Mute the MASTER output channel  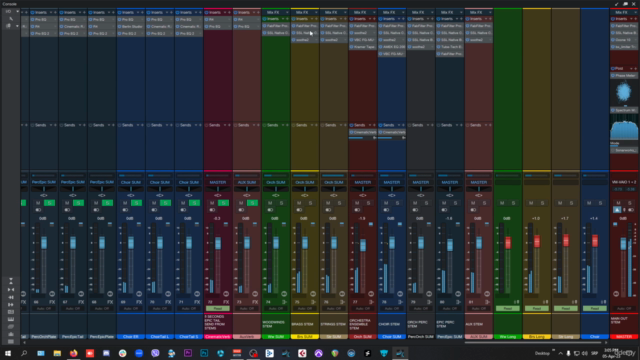pos(618,203)
